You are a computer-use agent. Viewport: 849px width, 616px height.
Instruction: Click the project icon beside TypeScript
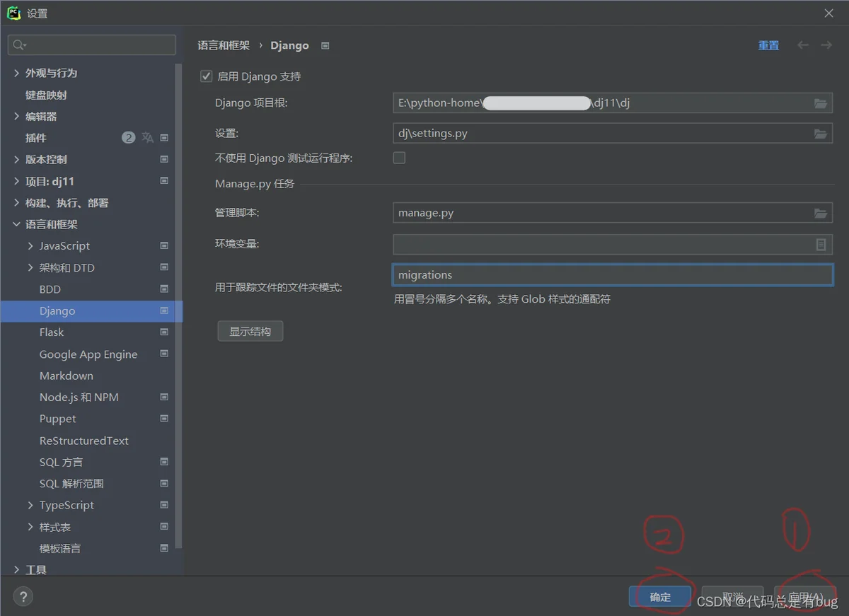164,505
